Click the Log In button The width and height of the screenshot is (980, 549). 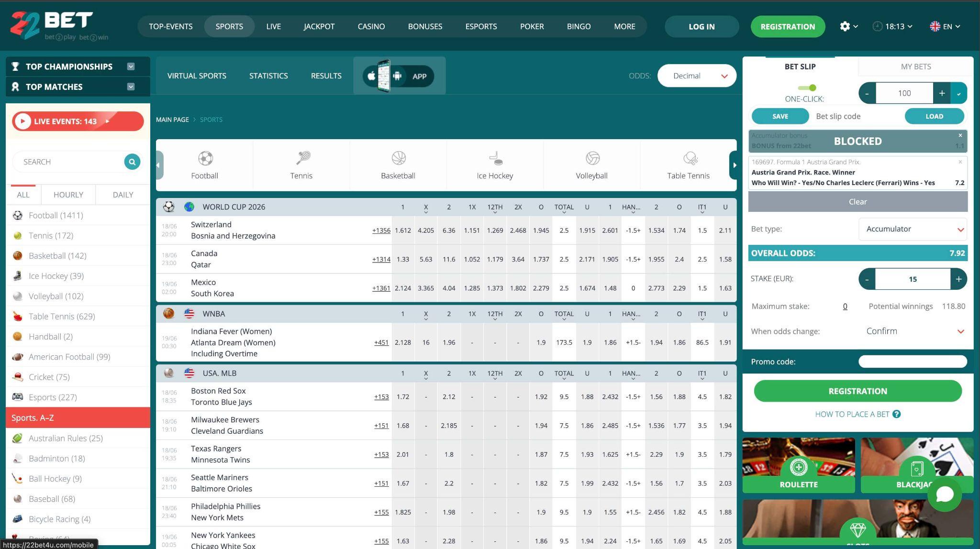tap(702, 26)
